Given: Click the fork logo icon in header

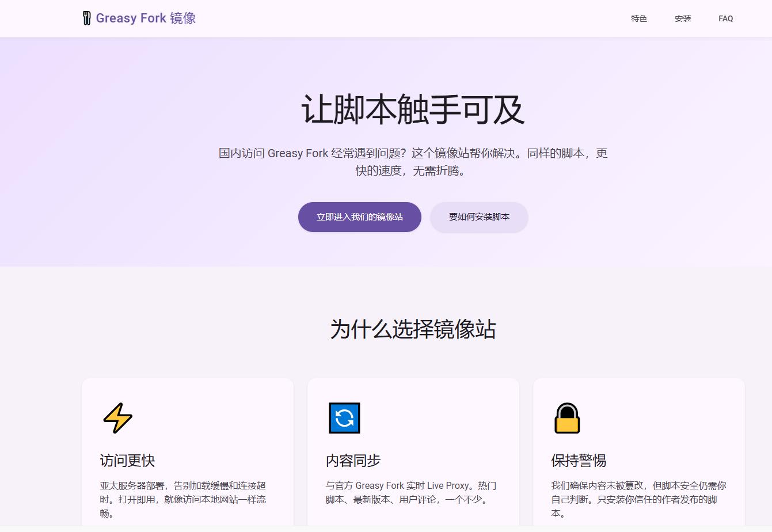Looking at the screenshot, I should pos(87,18).
